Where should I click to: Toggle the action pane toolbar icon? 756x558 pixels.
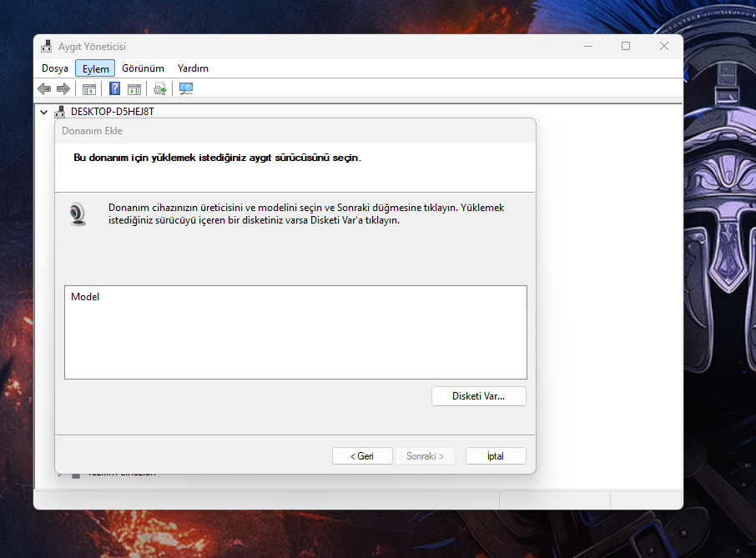point(134,89)
